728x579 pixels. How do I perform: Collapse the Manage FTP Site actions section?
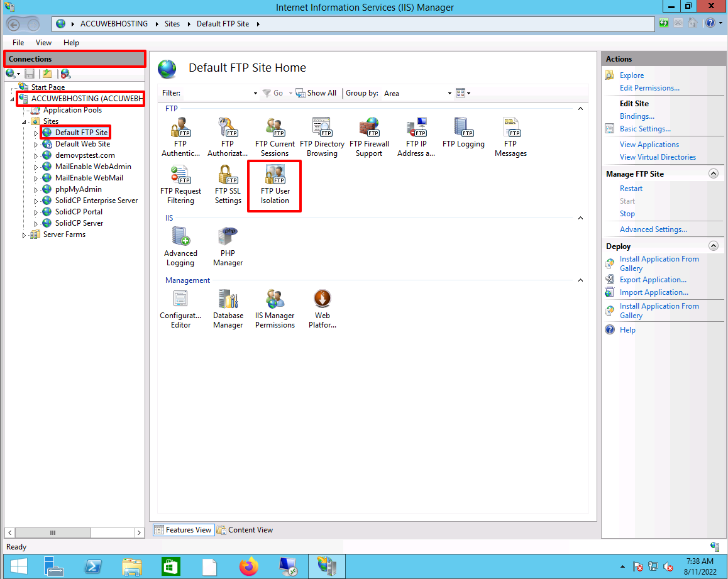[x=714, y=174]
